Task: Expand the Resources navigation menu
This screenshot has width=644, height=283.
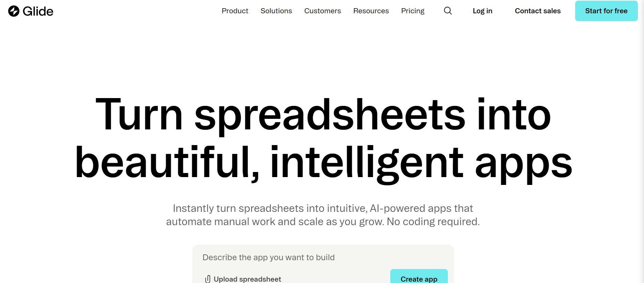Action: 371,11
